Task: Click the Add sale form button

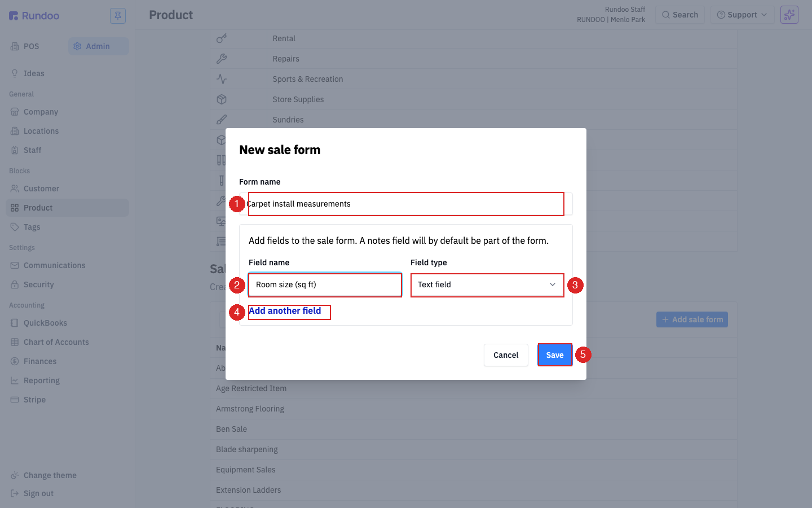Action: 692,319
